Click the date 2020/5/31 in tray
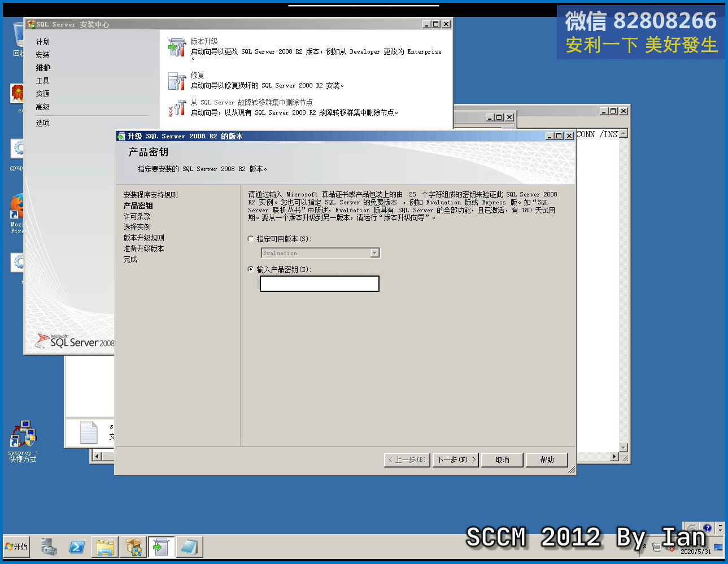 pos(696,552)
